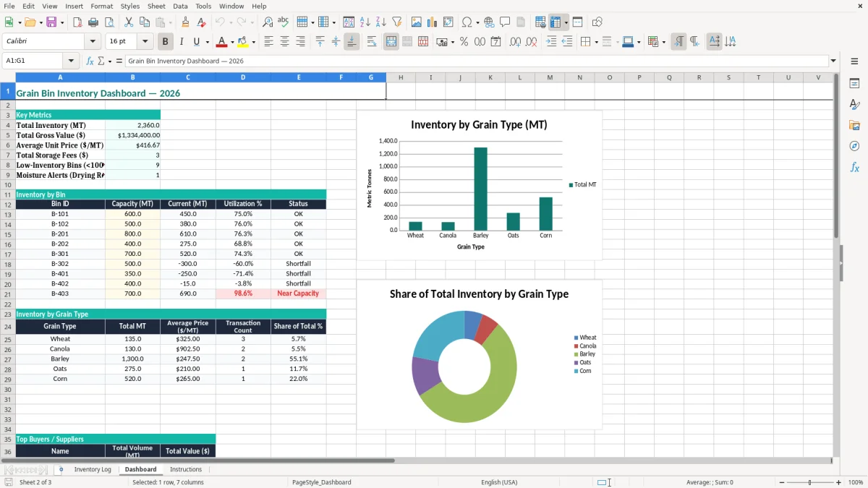
Task: Format selection as date
Action: click(x=495, y=42)
